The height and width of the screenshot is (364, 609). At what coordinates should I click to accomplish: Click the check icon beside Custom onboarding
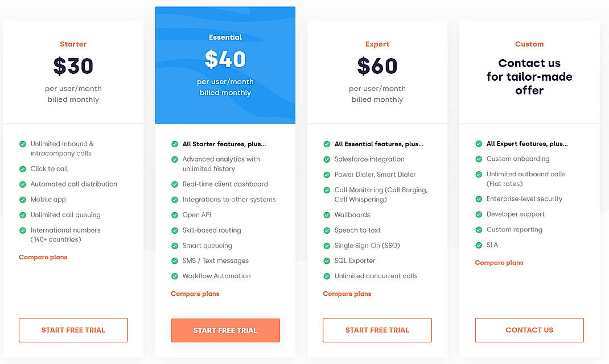click(479, 159)
